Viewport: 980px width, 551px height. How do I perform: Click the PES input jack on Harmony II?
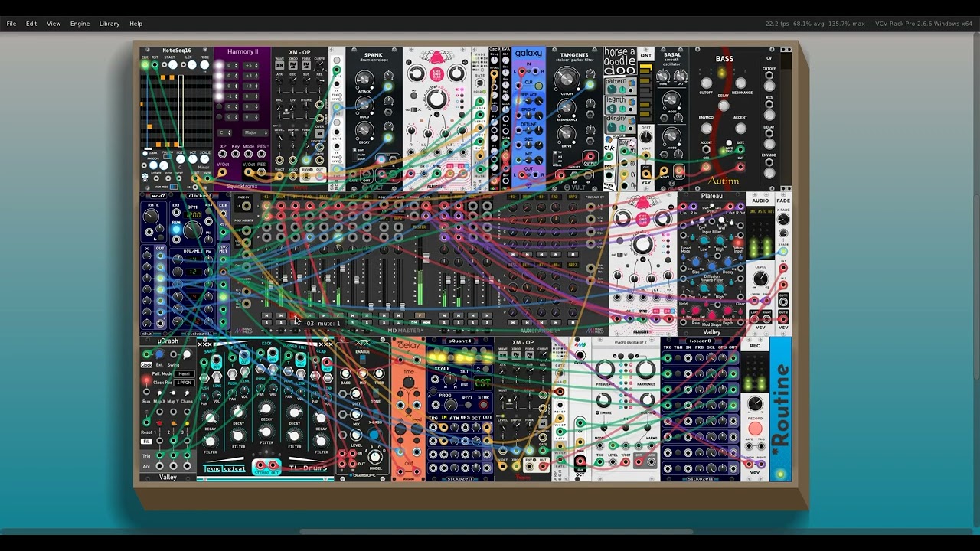point(261,154)
